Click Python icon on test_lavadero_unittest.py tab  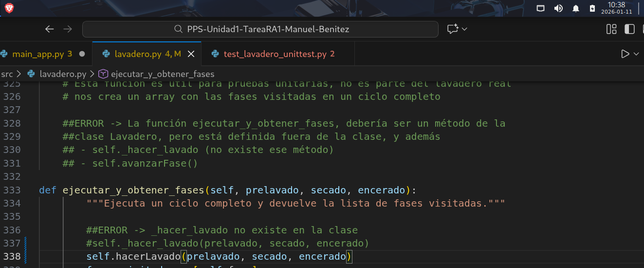[215, 54]
